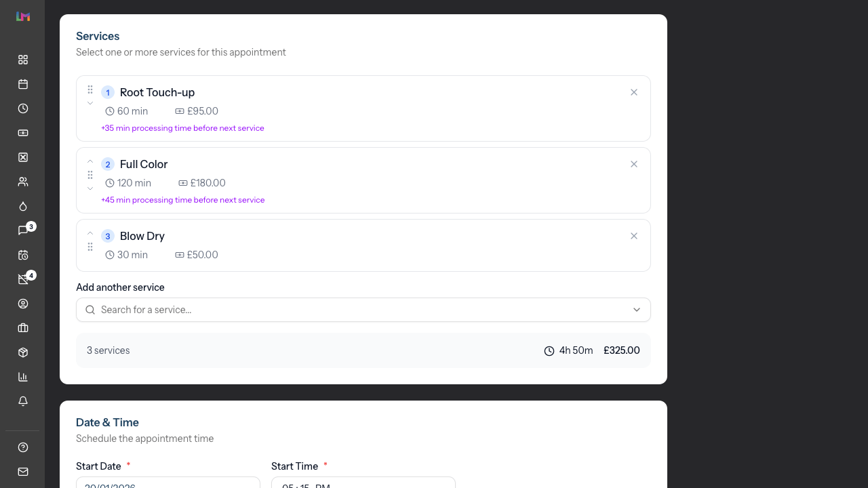Select the droplet services icon

click(22, 206)
